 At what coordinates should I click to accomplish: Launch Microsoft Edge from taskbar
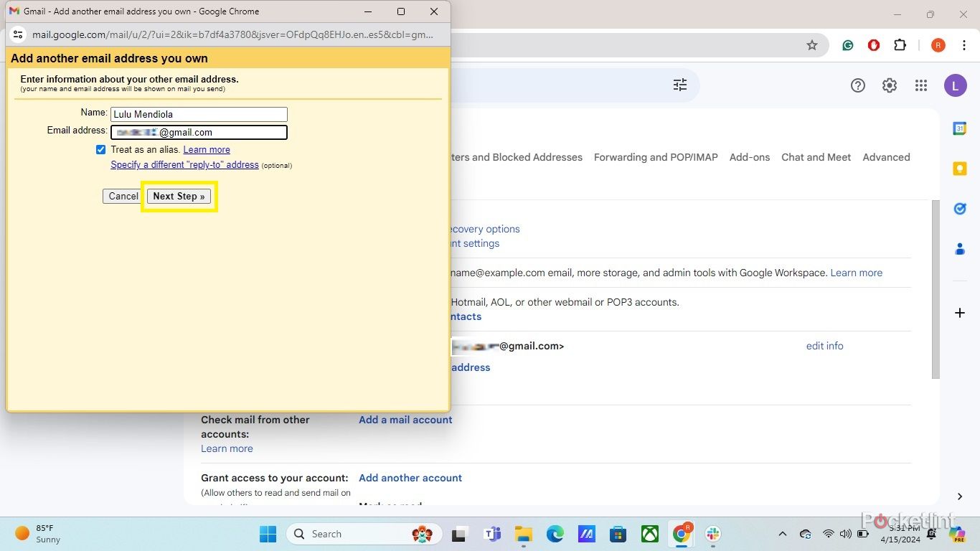(x=555, y=534)
